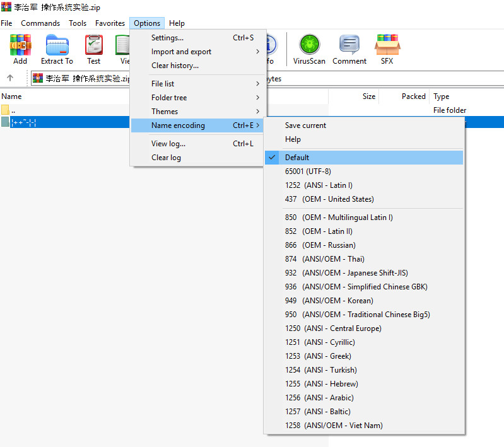Click the Add archive toolbar icon

point(20,49)
